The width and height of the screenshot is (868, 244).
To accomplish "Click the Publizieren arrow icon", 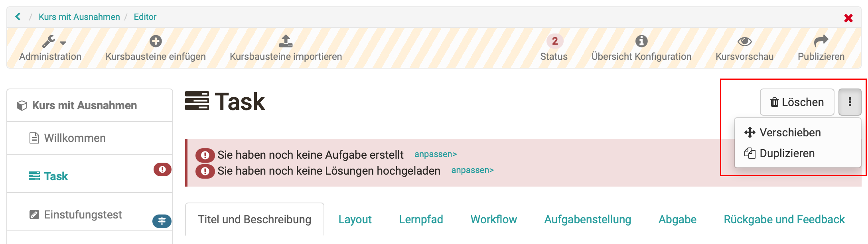I will pos(821,41).
